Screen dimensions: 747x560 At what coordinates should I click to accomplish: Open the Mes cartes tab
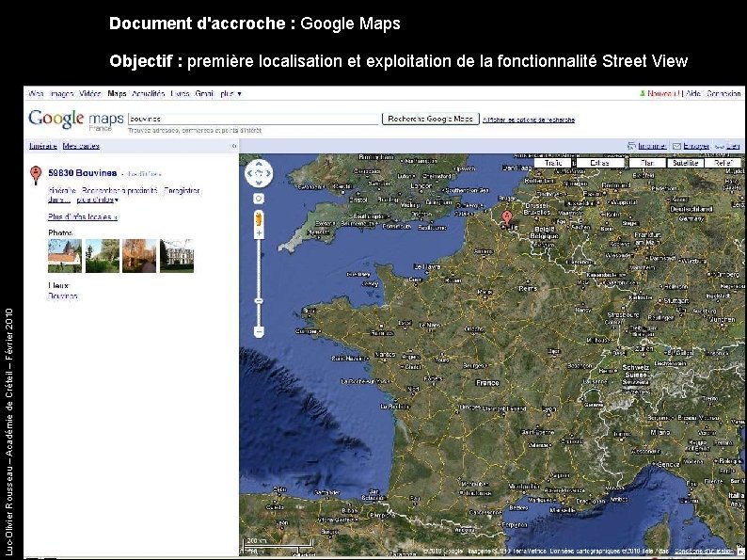click(81, 146)
